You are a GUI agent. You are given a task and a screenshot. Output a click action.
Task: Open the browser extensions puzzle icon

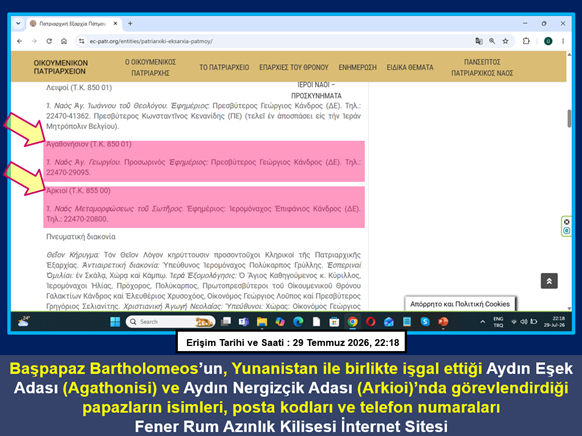pyautogui.click(x=526, y=41)
